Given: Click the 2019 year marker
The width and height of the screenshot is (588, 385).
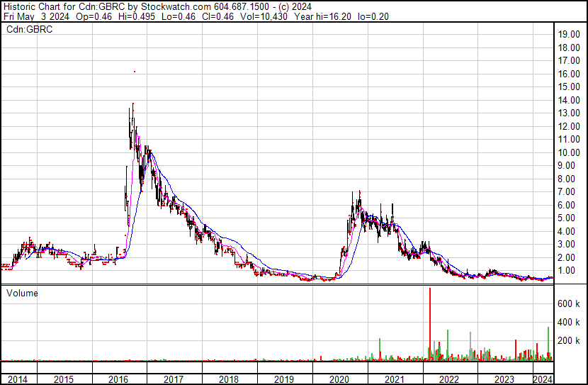Looking at the screenshot, I should pyautogui.click(x=284, y=379).
